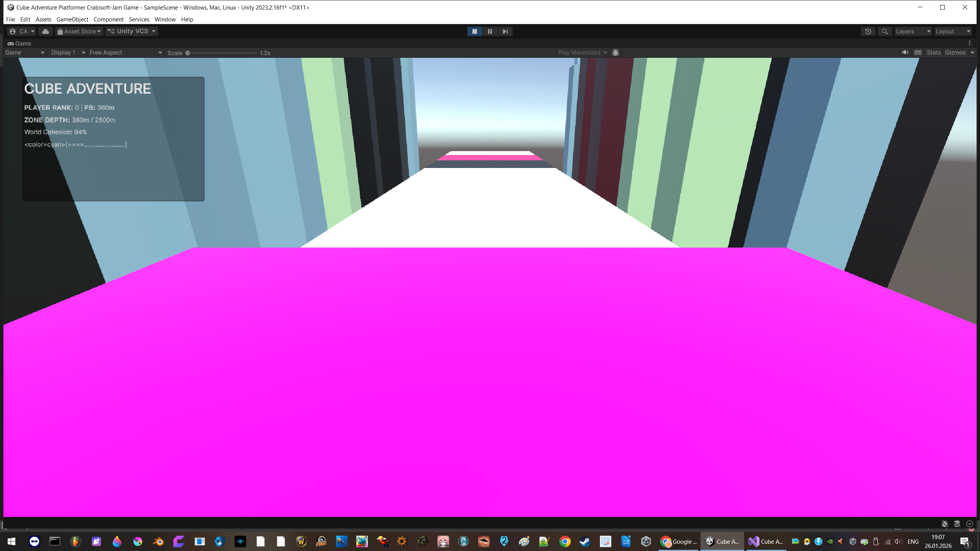Open the Layers dropdown
This screenshot has height=551, width=980.
click(913, 31)
